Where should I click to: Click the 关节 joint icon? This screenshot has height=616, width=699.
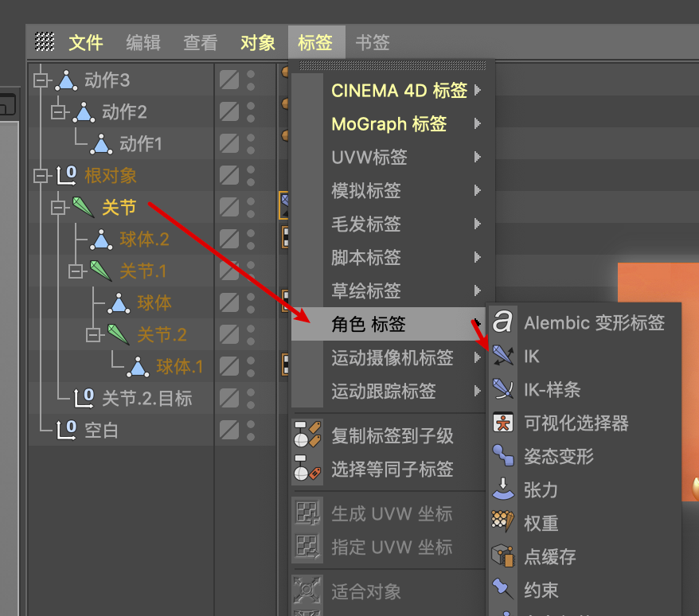[x=84, y=207]
